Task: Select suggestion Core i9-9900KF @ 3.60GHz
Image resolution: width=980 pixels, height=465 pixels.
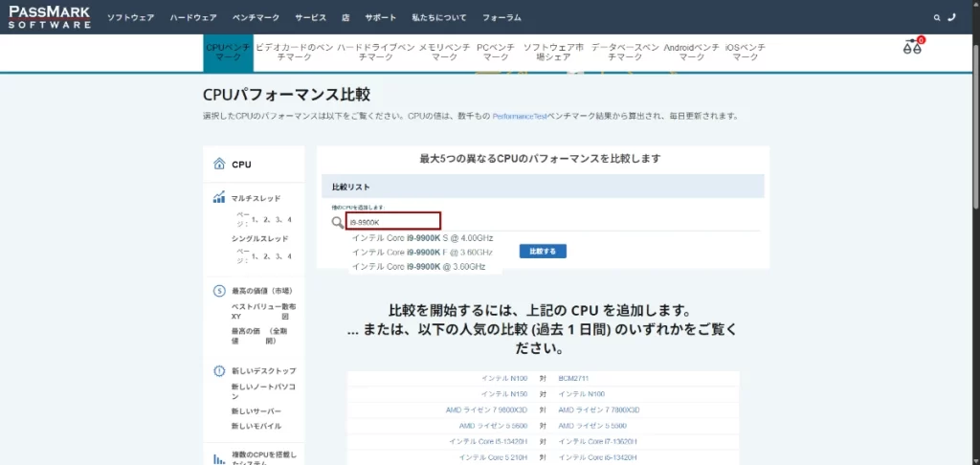Action: click(x=422, y=252)
